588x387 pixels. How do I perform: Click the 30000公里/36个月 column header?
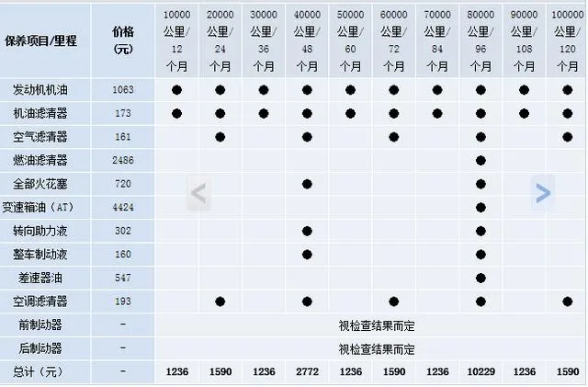point(264,40)
